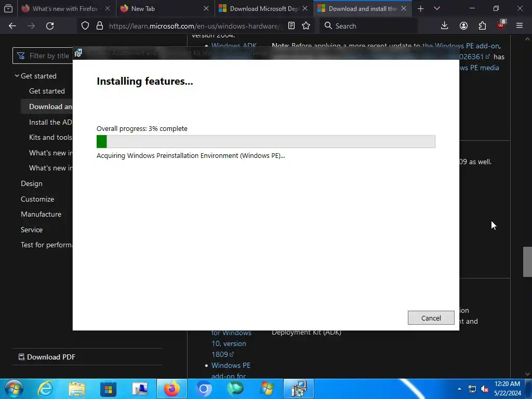The height and width of the screenshot is (399, 532).
Task: Open the Windows flag taskbar icon
Action: tap(267, 389)
